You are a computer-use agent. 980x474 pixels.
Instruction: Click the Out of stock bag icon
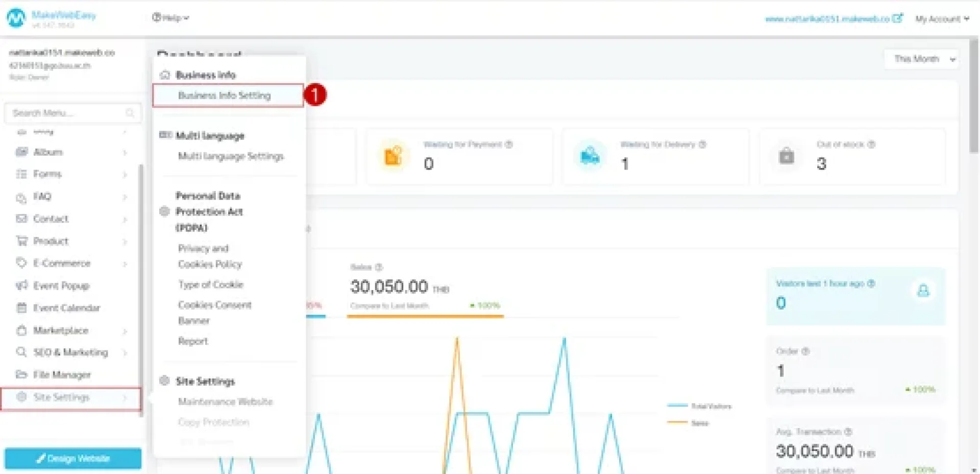(786, 156)
